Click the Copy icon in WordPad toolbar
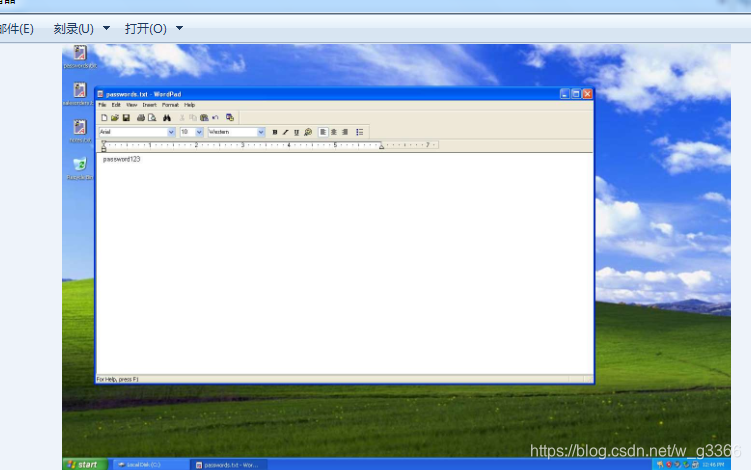 (x=193, y=117)
